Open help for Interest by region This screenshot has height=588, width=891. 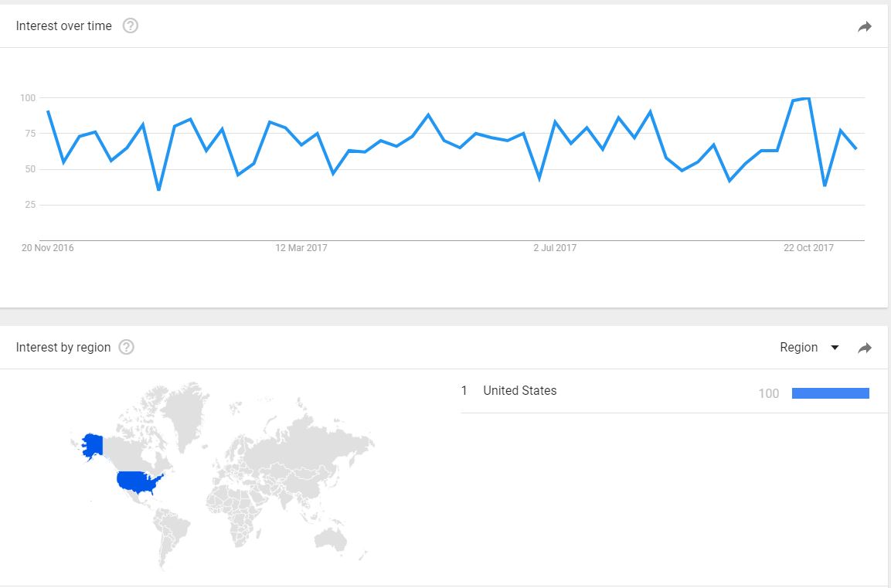(126, 347)
